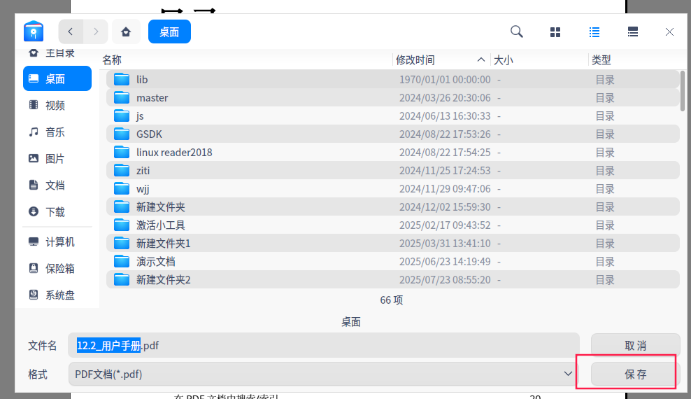Screen dimensions: 692x399
Task: Click 目录 type of the lib row
Action: tap(605, 79)
